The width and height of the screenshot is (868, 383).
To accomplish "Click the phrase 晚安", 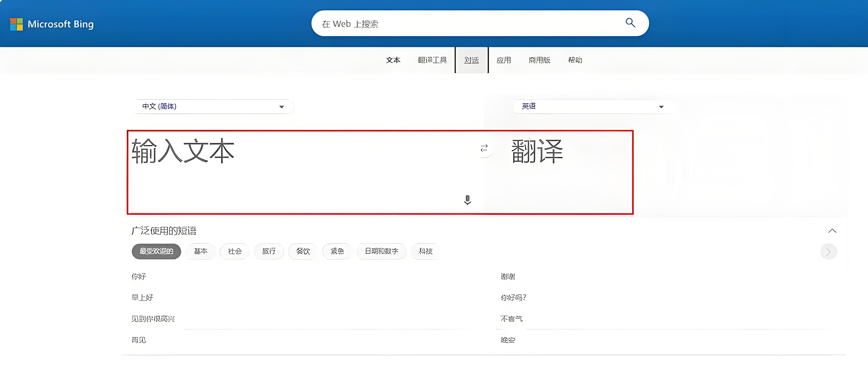I will pyautogui.click(x=508, y=340).
